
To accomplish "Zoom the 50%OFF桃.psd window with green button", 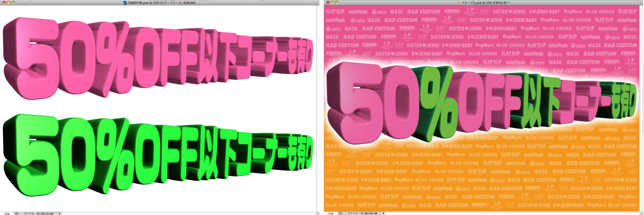I will 13,3.
